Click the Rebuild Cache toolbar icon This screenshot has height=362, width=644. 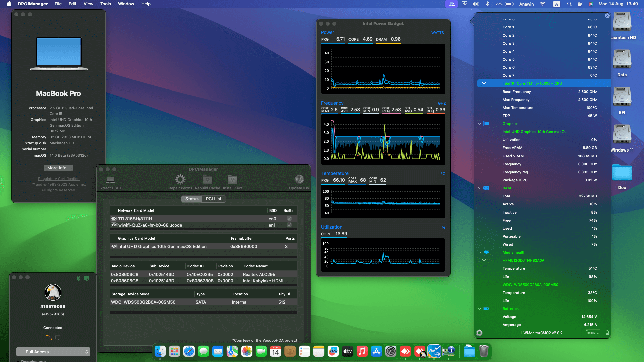pyautogui.click(x=207, y=180)
